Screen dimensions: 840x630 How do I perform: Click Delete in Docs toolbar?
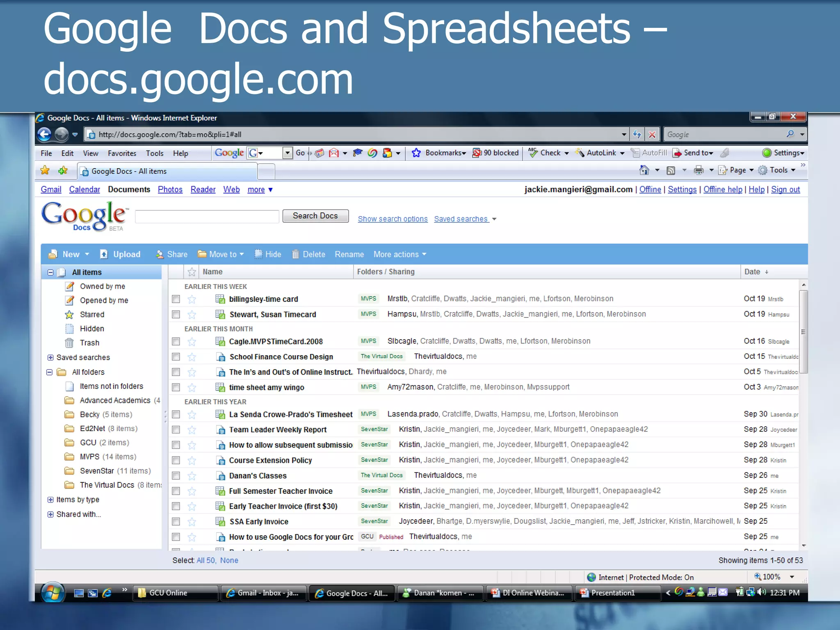click(x=308, y=254)
